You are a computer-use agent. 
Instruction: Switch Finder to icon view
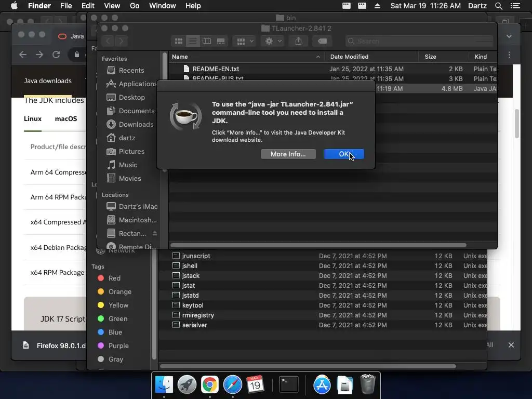pyautogui.click(x=179, y=41)
